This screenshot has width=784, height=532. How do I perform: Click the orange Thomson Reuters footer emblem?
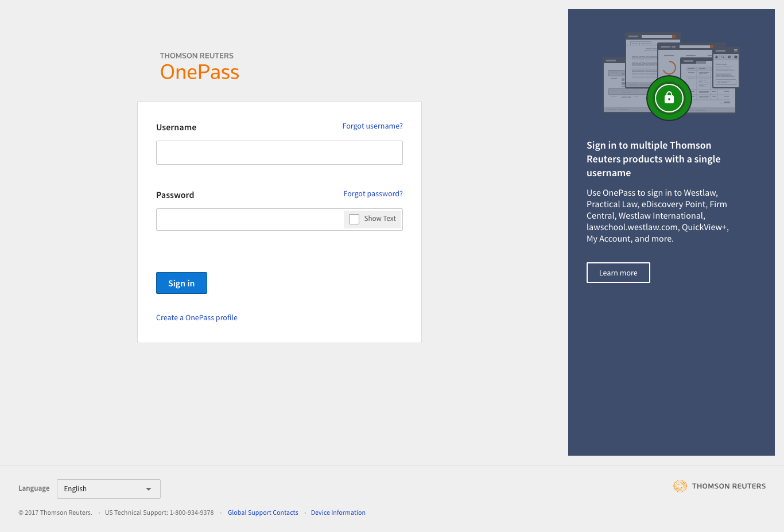tap(680, 486)
